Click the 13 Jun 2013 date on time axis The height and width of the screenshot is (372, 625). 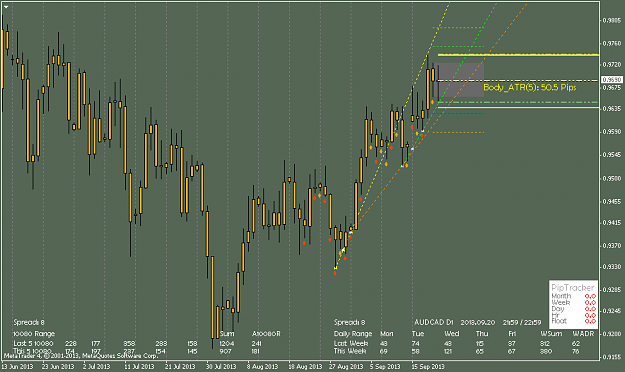click(x=17, y=366)
